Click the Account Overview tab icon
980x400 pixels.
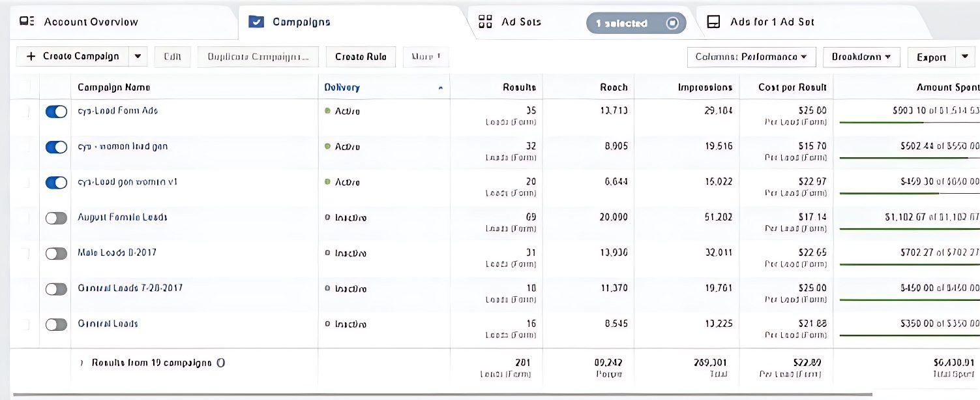[x=27, y=22]
